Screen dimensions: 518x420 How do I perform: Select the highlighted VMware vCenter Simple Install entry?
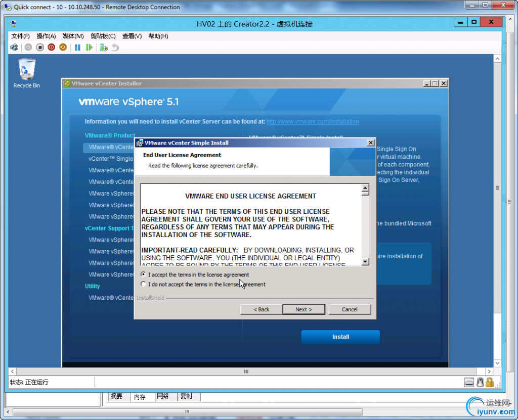click(109, 147)
